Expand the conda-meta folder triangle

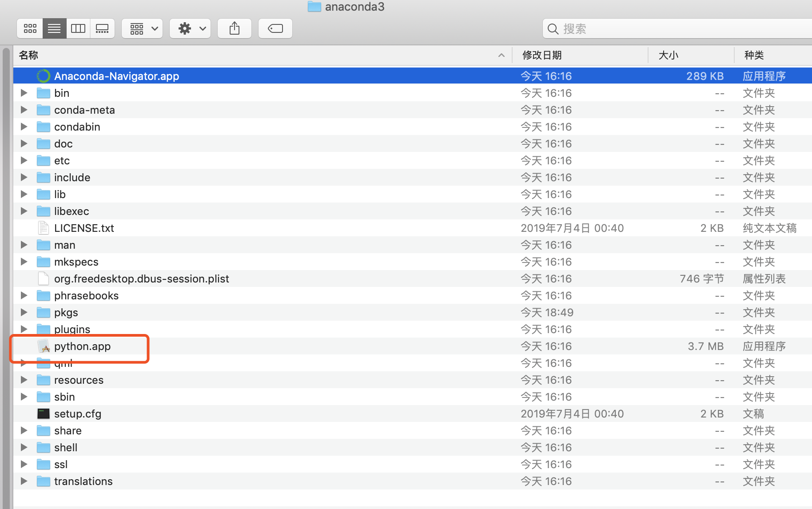point(24,110)
